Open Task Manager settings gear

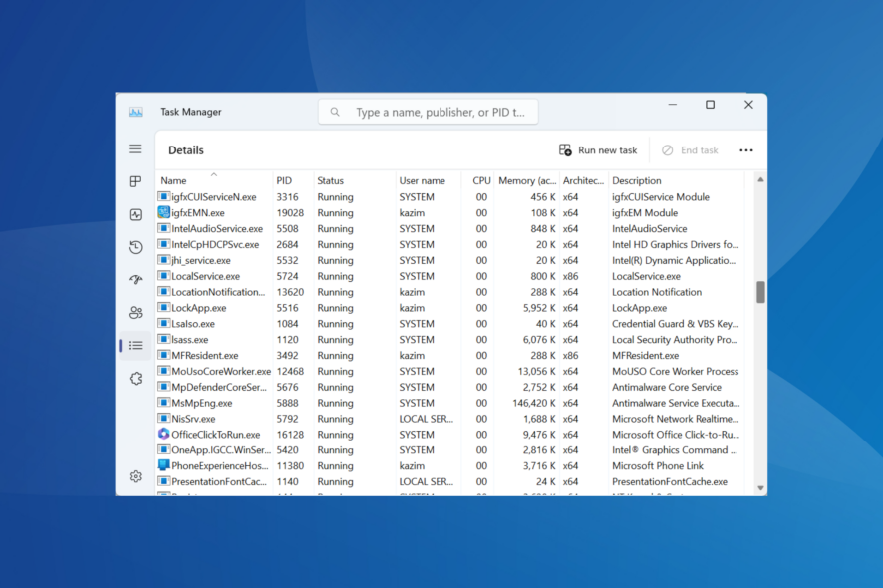click(135, 476)
